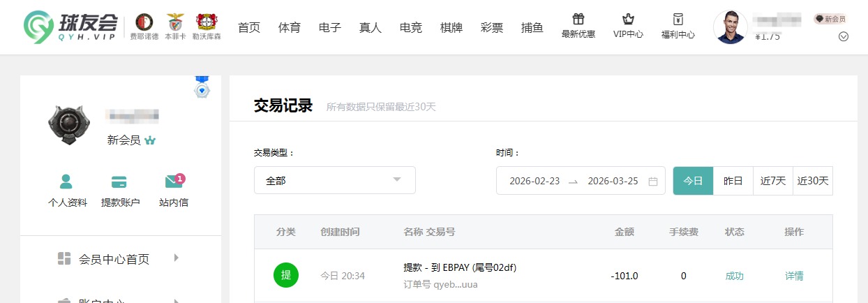
Task: Open 最新优惠 gift icon
Action: (x=578, y=19)
